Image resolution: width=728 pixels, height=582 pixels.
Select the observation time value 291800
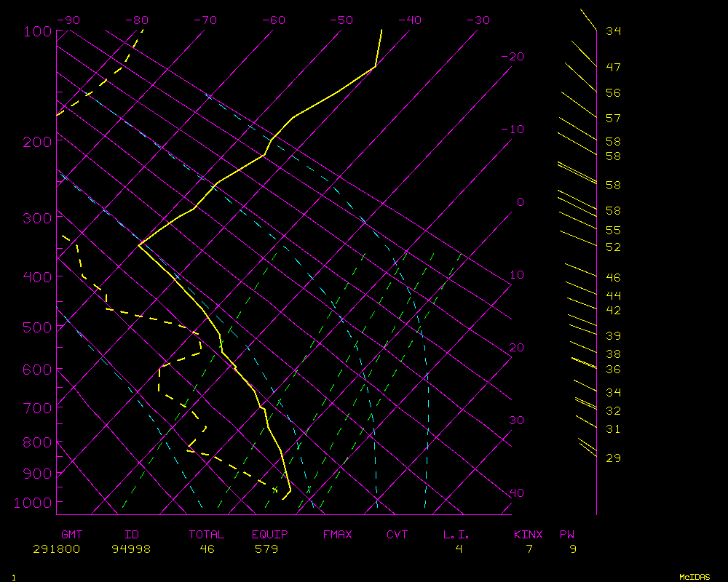tap(56, 549)
